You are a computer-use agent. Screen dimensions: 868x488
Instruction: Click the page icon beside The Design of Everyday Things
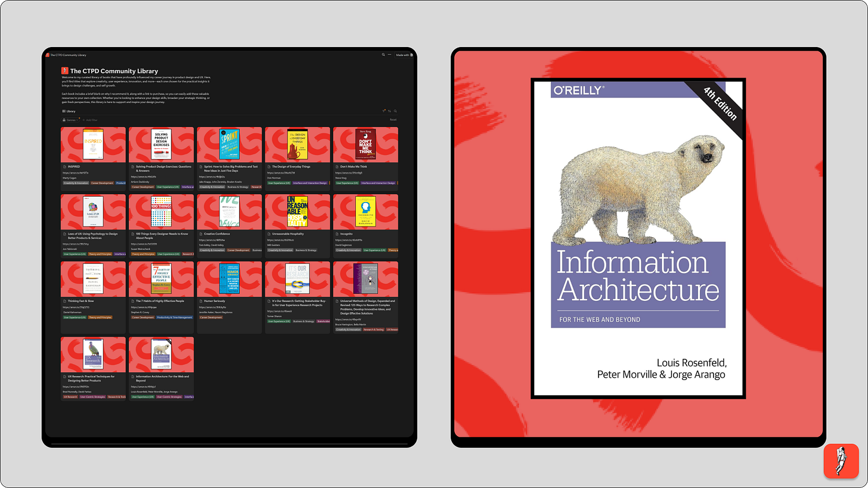coord(269,167)
